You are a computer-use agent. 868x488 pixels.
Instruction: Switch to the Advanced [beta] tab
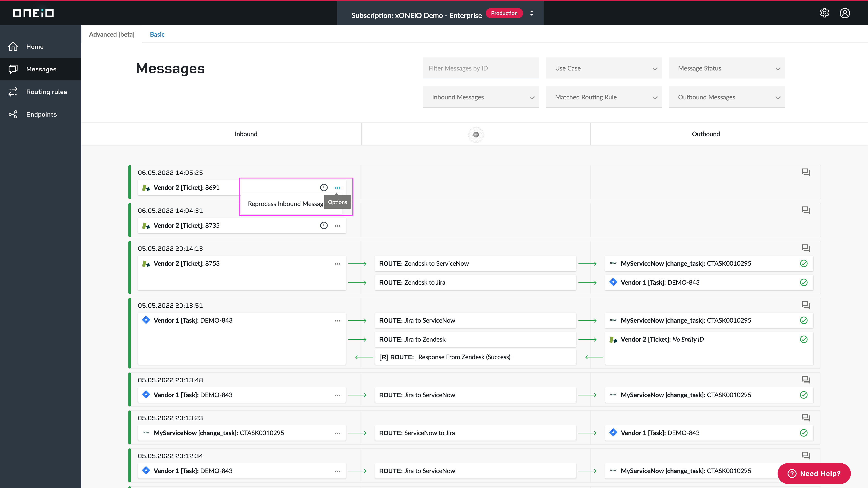(111, 34)
